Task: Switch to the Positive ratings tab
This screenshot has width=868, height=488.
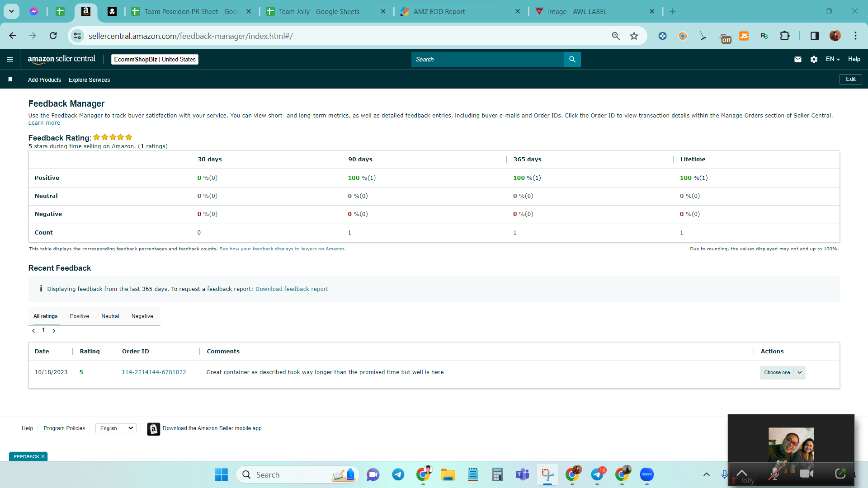Action: point(80,316)
